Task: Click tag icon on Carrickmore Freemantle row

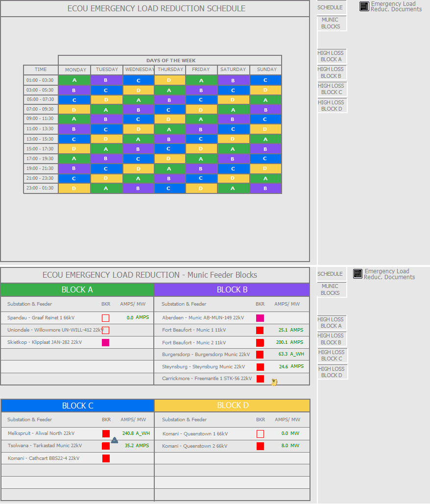Action: 274,382
